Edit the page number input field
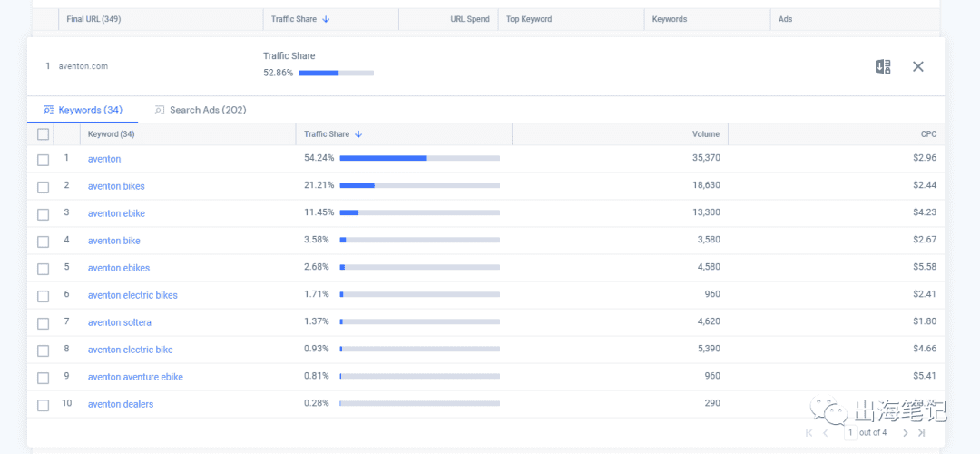 (850, 432)
